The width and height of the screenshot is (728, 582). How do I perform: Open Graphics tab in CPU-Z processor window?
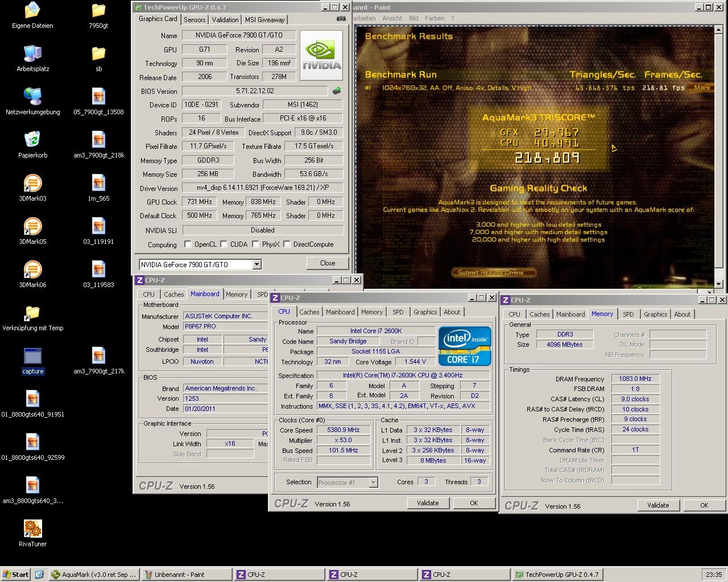click(x=425, y=312)
